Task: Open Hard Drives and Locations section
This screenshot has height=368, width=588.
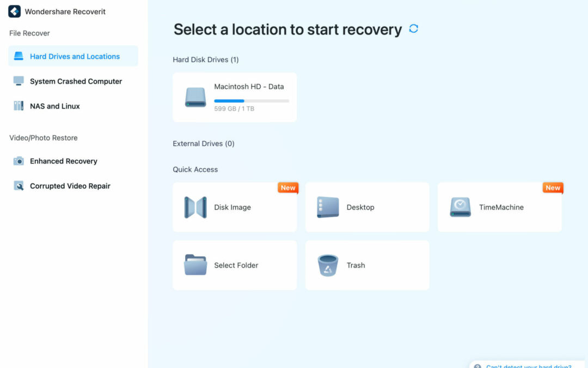Action: pos(75,56)
